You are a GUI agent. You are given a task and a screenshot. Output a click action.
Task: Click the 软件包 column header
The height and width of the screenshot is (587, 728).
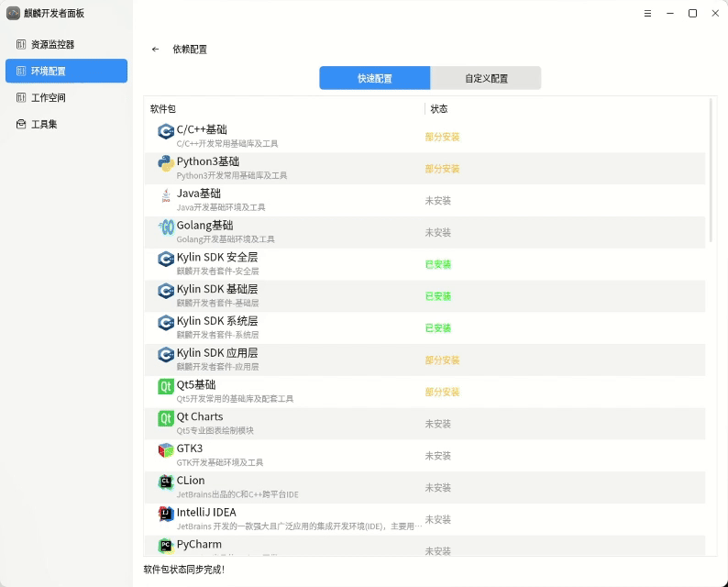[x=163, y=109]
